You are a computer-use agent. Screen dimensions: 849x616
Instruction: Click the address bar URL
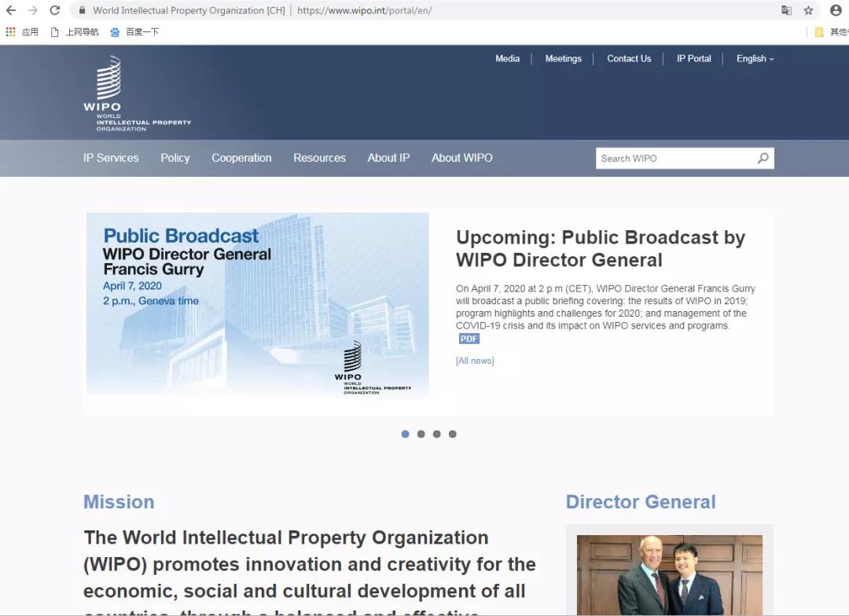point(365,10)
